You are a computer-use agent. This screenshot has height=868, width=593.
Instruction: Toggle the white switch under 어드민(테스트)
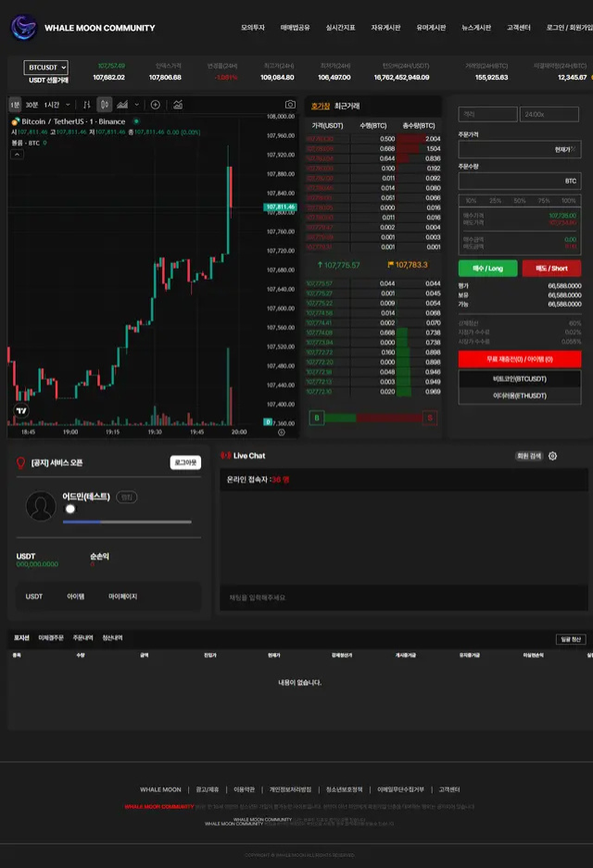[x=70, y=509]
